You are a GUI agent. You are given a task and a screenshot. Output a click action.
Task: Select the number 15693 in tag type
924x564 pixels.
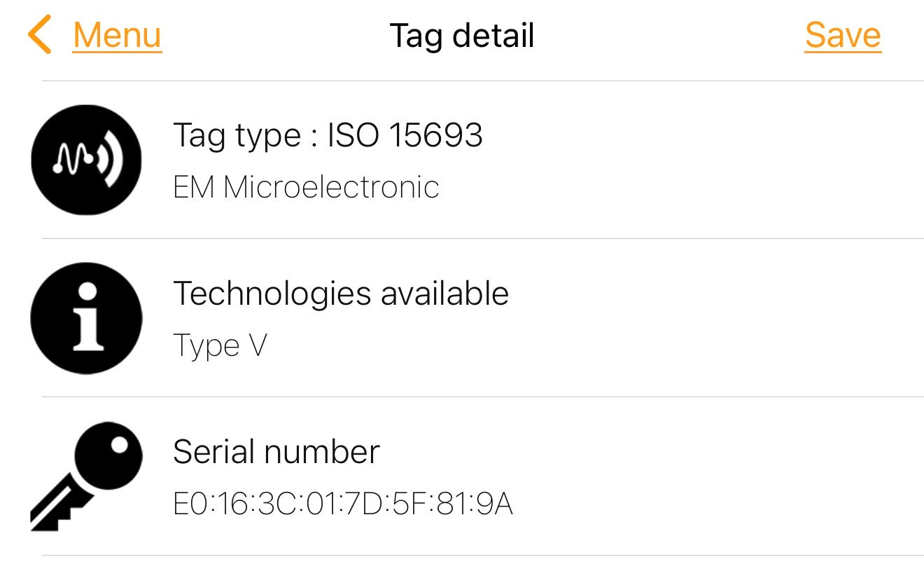point(435,135)
